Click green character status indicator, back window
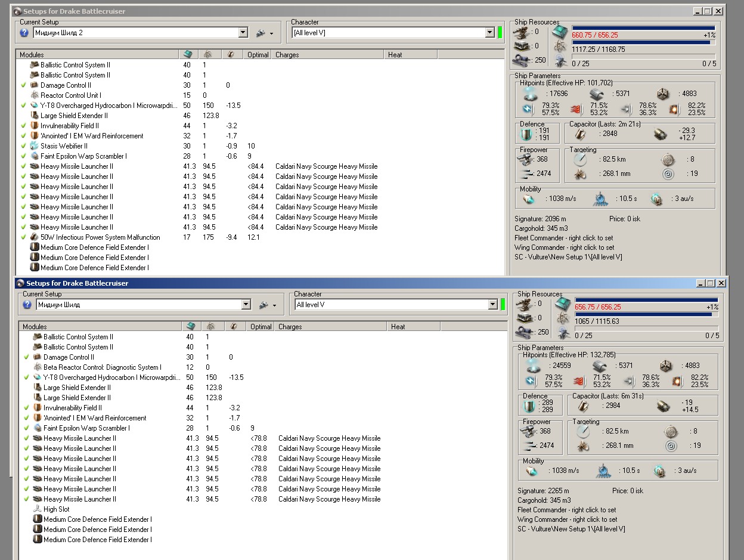The height and width of the screenshot is (560, 744). click(x=500, y=33)
